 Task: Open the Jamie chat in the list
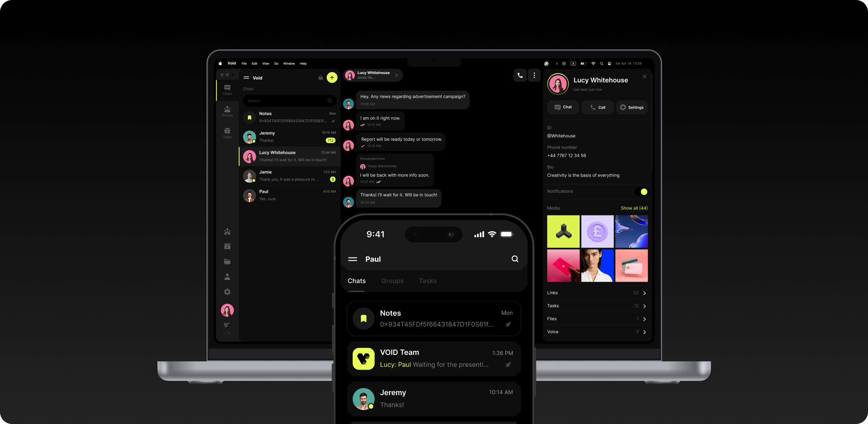point(289,176)
